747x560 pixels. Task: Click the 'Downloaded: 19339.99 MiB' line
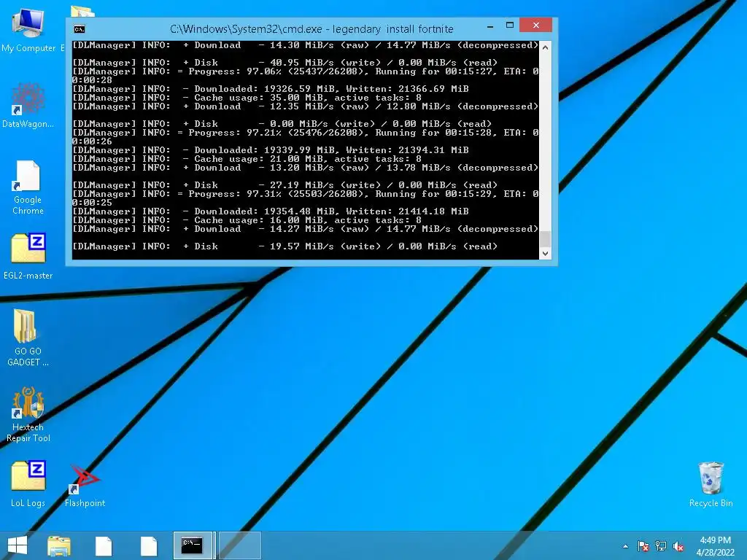point(271,150)
